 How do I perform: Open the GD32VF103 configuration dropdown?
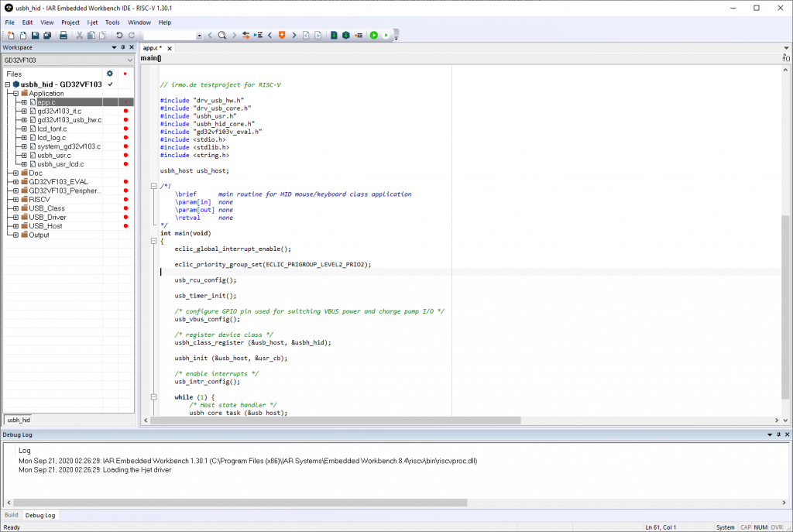68,60
